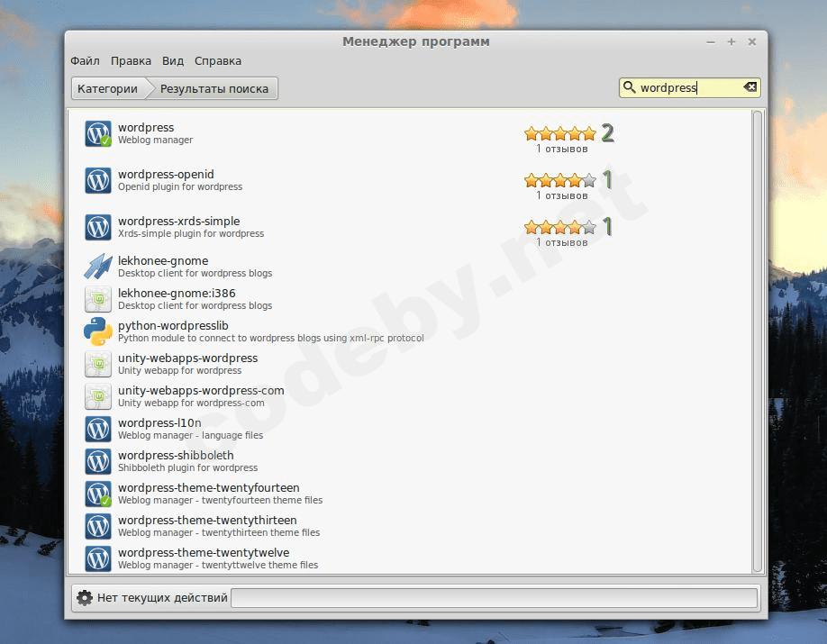827x644 pixels.
Task: Click the wordpress-theme-twentytwelve package icon
Action: [x=98, y=558]
